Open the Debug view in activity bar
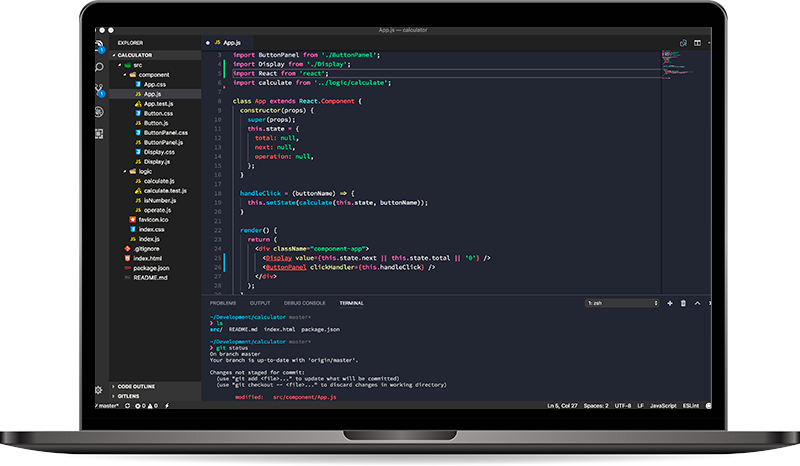The height and width of the screenshot is (466, 800). [99, 111]
